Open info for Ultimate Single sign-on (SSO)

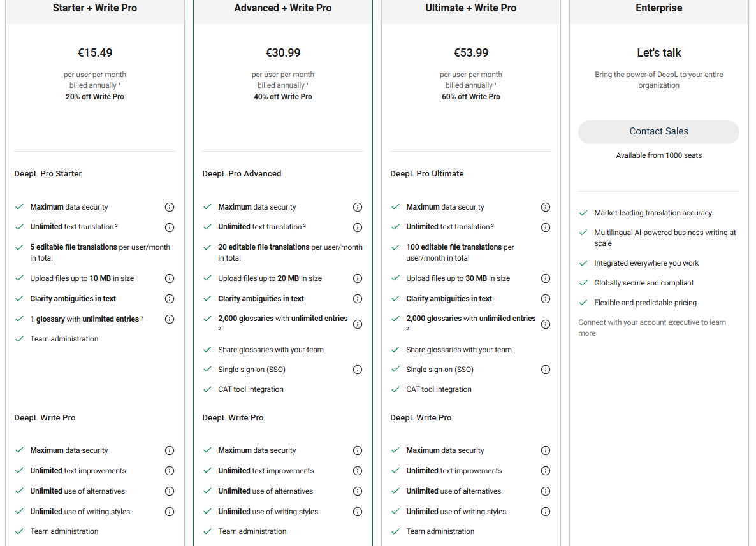tap(545, 370)
